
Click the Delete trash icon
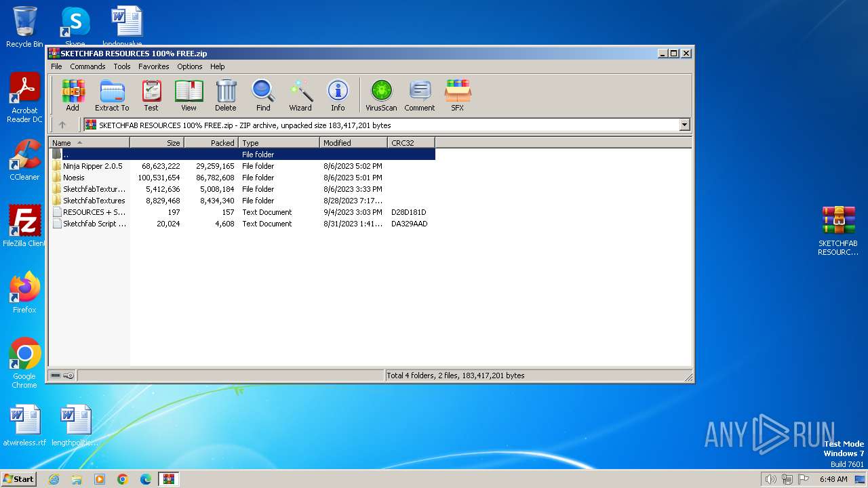coord(226,95)
